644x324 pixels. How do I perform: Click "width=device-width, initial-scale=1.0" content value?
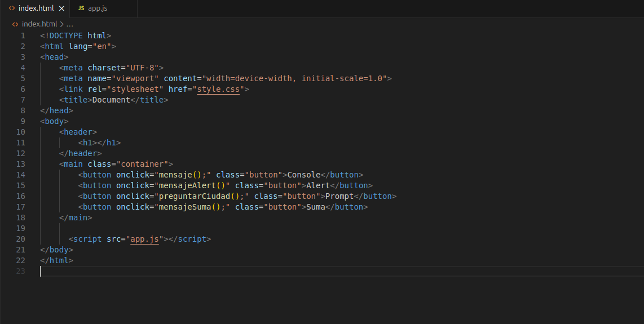294,78
